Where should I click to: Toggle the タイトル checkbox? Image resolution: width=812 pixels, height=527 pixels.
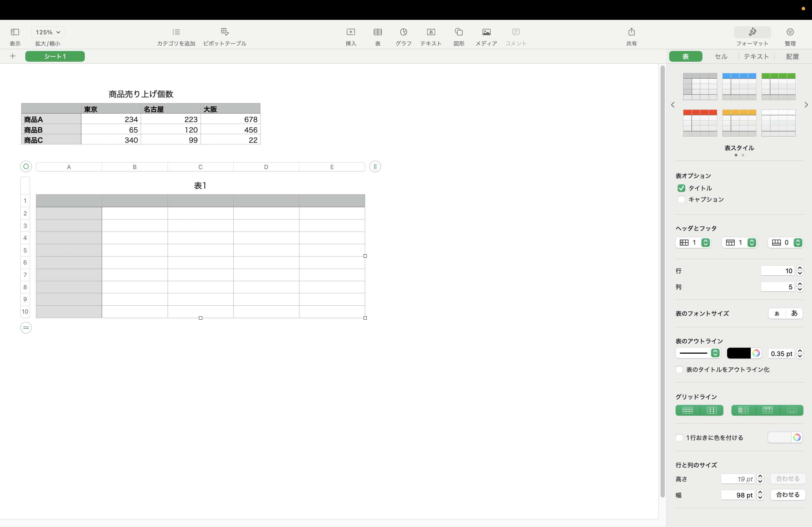coord(681,188)
